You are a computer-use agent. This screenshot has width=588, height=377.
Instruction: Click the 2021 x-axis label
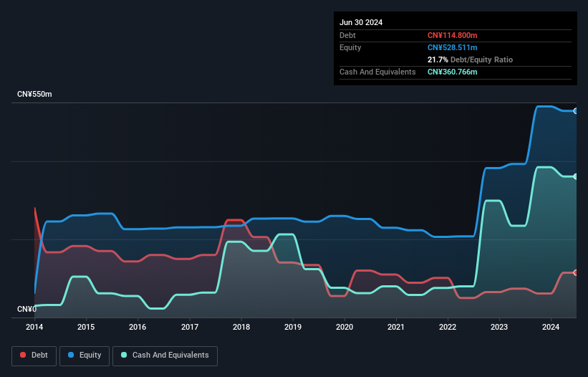point(396,327)
